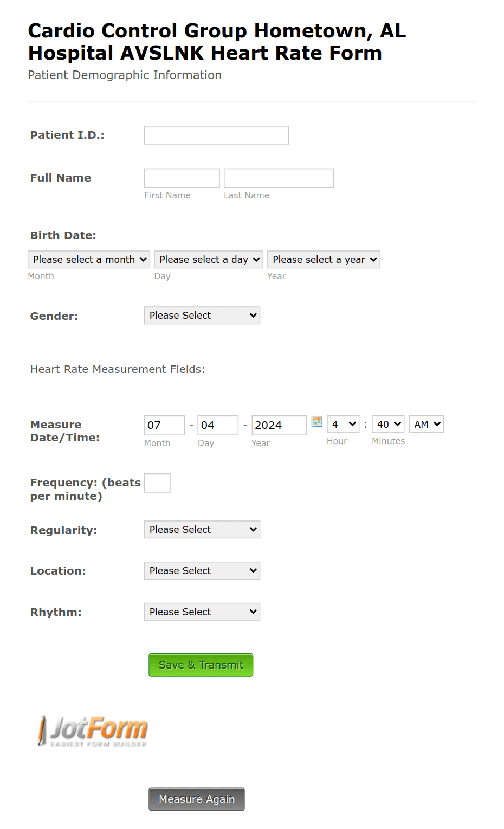Click the Measure Again button
504x829 pixels.
[196, 799]
